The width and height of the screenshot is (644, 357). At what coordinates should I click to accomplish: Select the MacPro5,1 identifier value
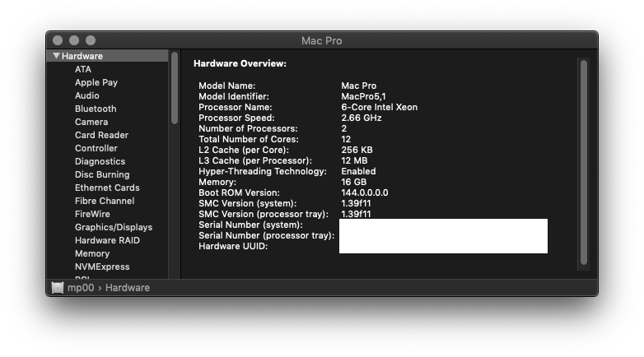[x=363, y=96]
